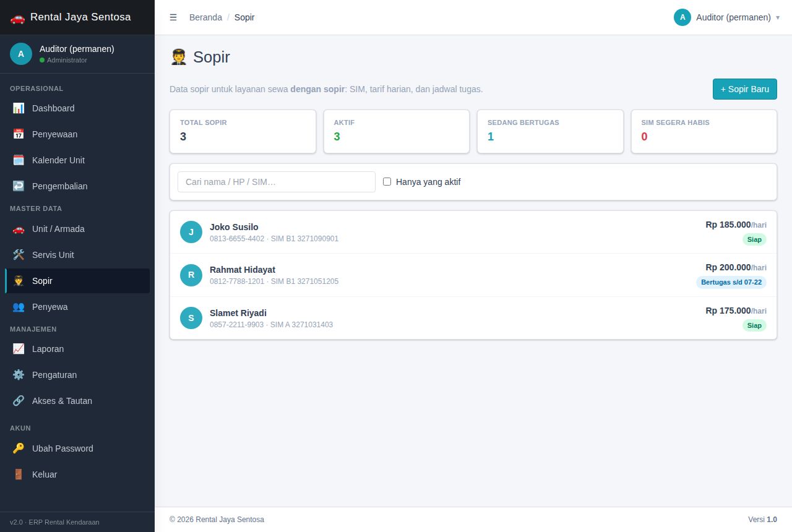Viewport: 792px width, 532px height.
Task: Click the Rp 175.000/hari rate
Action: pyautogui.click(x=736, y=311)
